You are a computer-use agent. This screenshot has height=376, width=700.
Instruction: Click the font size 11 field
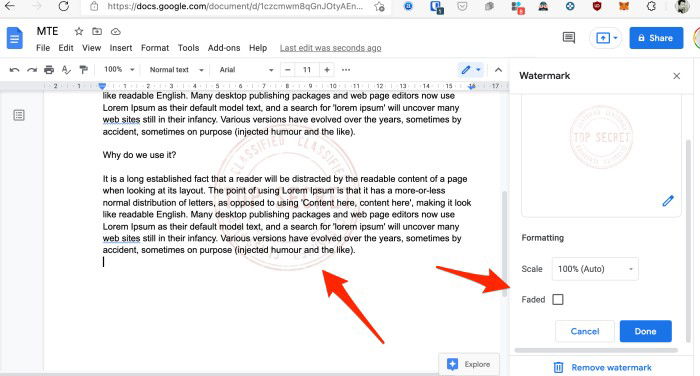[307, 70]
